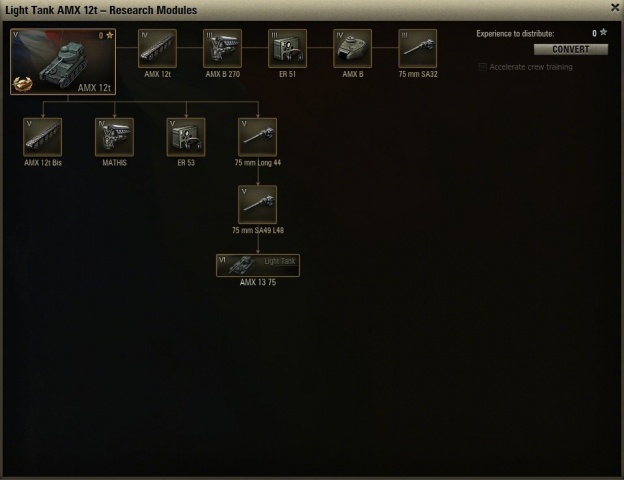Click the 'Light Tank AMX 12t – Research Modules' title
The image size is (624, 480).
pyautogui.click(x=101, y=10)
